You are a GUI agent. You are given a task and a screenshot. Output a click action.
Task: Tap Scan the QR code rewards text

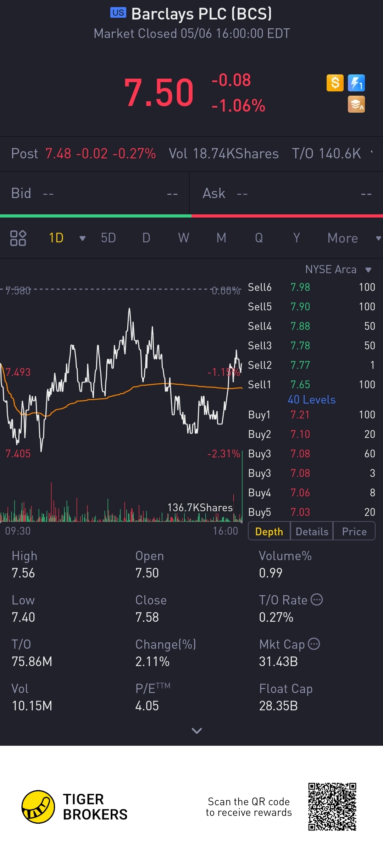pyautogui.click(x=249, y=807)
